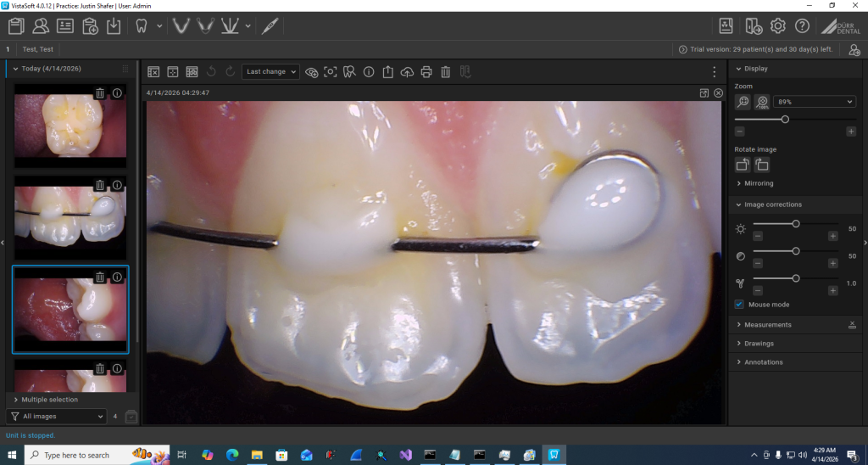
Task: Open the three-dot more options menu
Action: tap(715, 72)
